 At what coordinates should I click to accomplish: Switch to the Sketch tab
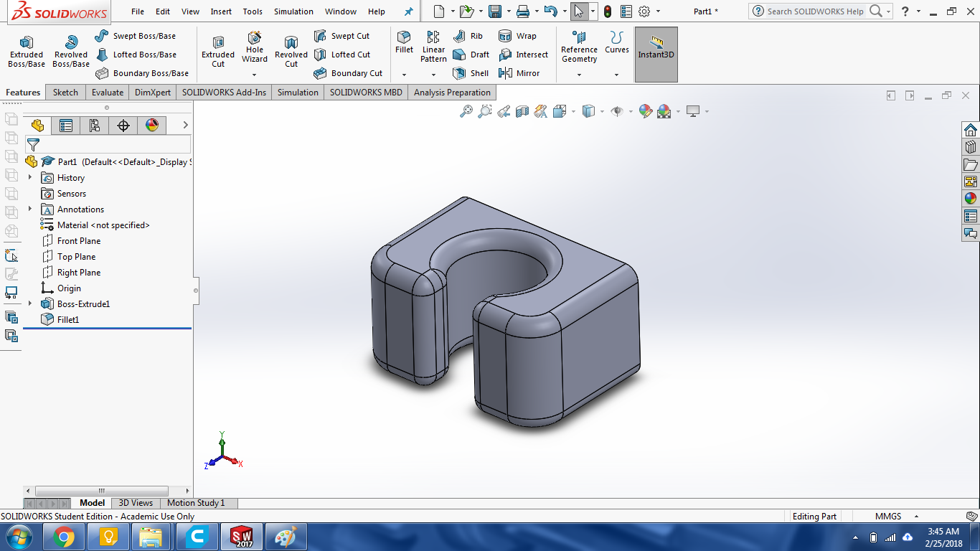coord(65,93)
